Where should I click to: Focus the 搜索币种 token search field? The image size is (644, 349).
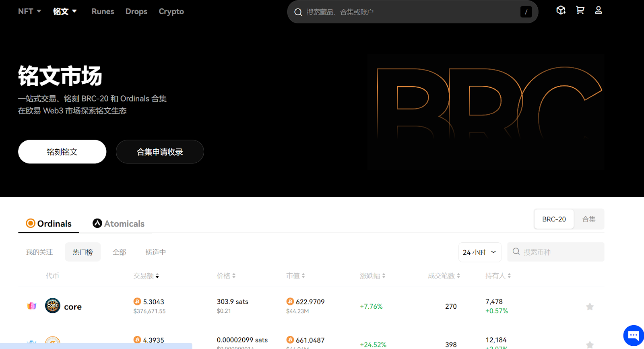(556, 252)
